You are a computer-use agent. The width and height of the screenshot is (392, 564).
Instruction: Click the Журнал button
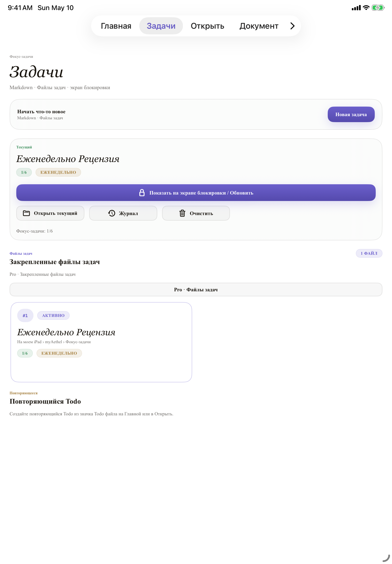click(x=123, y=213)
